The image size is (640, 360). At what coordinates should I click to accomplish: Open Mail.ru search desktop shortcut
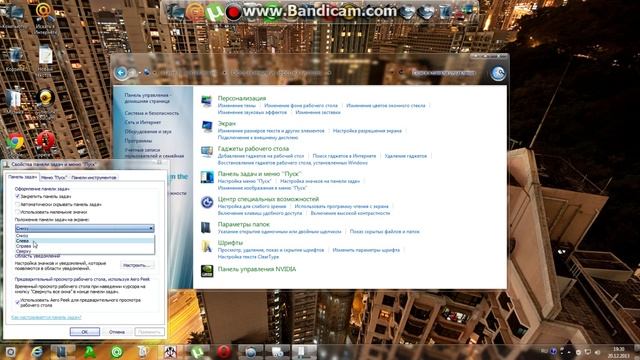click(44, 11)
